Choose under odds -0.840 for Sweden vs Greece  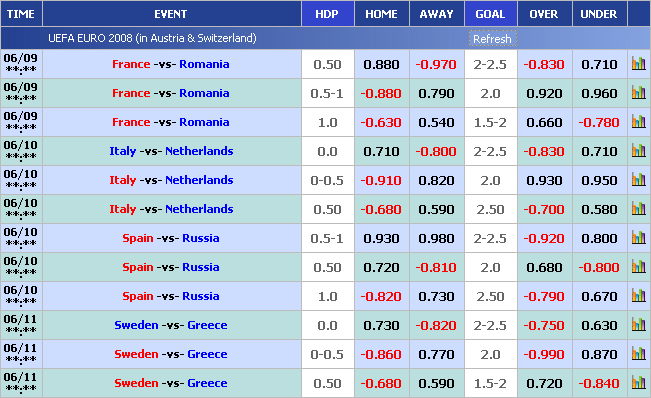click(x=599, y=383)
